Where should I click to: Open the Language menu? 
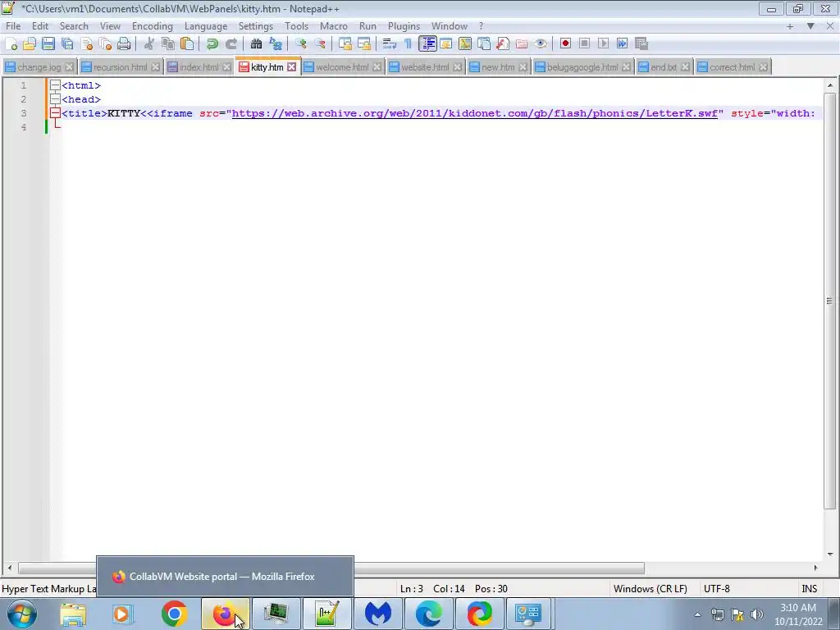[206, 26]
